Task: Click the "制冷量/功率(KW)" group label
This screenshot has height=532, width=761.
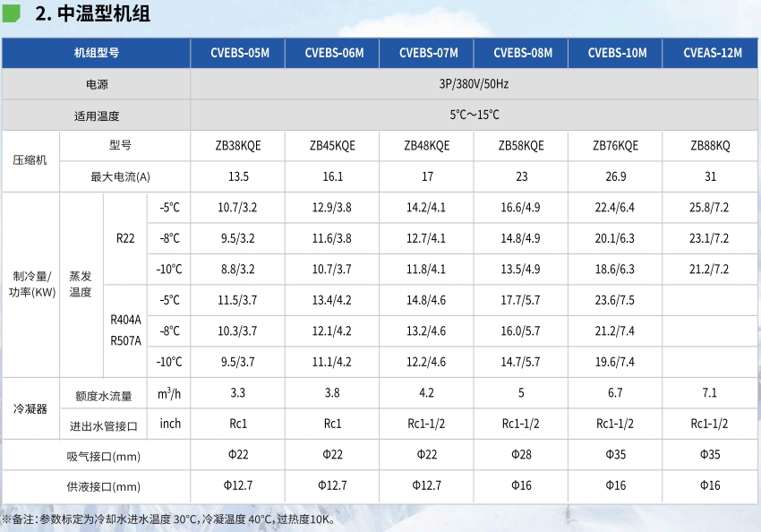Action: (x=31, y=285)
